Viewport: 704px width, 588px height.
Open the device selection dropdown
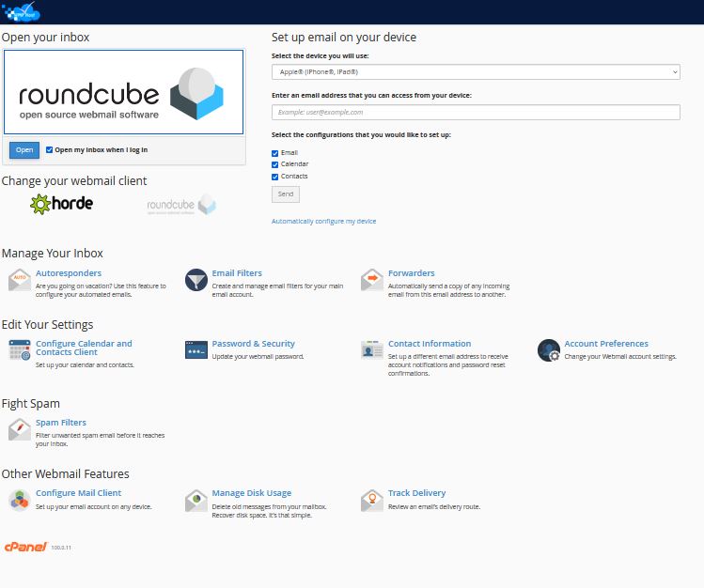pos(476,71)
